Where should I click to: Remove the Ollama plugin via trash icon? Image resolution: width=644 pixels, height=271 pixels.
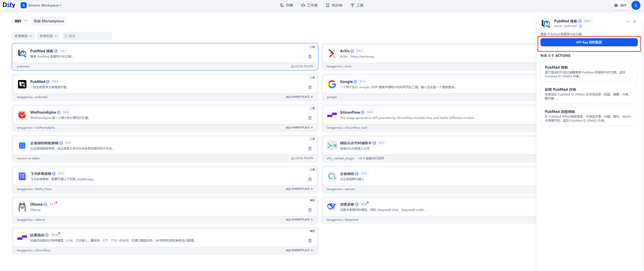point(310,210)
